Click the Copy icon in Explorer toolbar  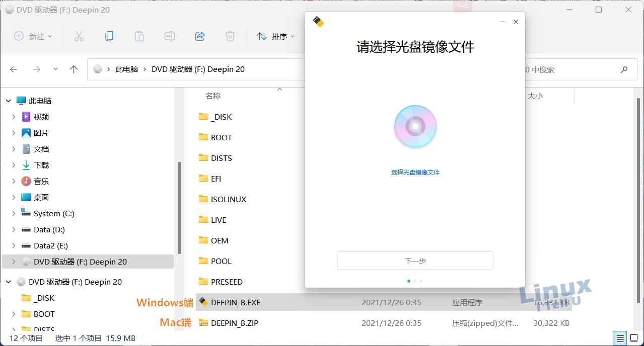109,36
